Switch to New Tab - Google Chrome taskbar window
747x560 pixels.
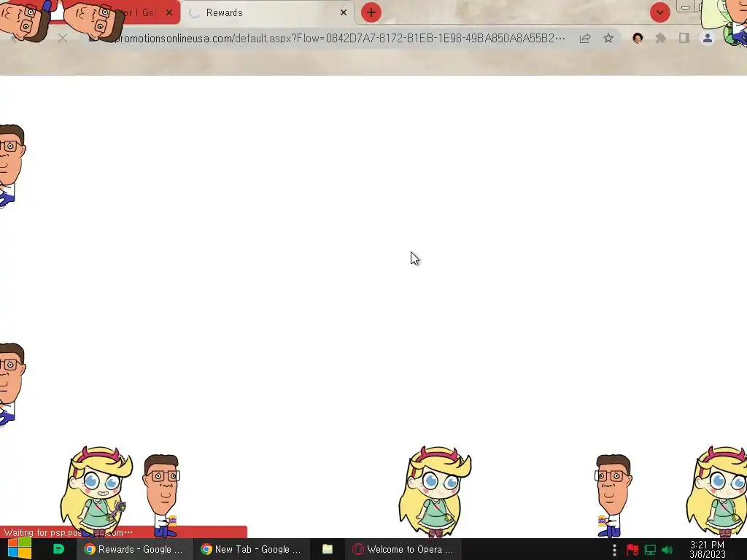[x=251, y=549]
